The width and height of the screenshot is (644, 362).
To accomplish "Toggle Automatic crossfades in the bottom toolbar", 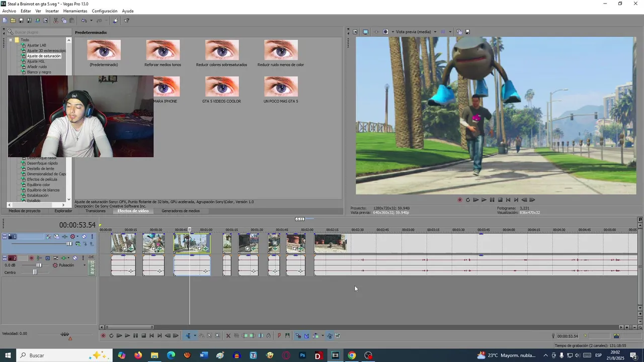I will 306,336.
